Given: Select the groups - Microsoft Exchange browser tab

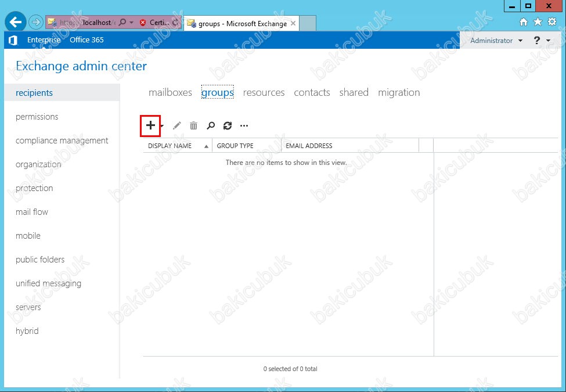Looking at the screenshot, I should click(241, 23).
